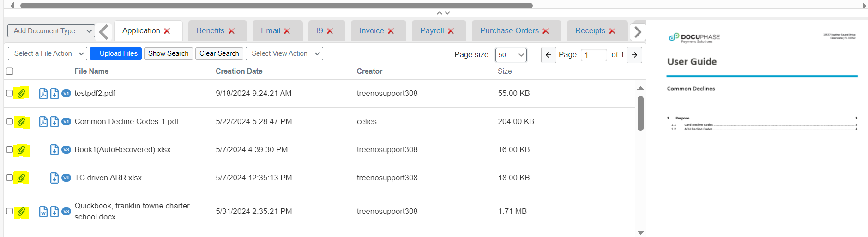
Task: Click the Page number input field
Action: pyautogui.click(x=593, y=55)
